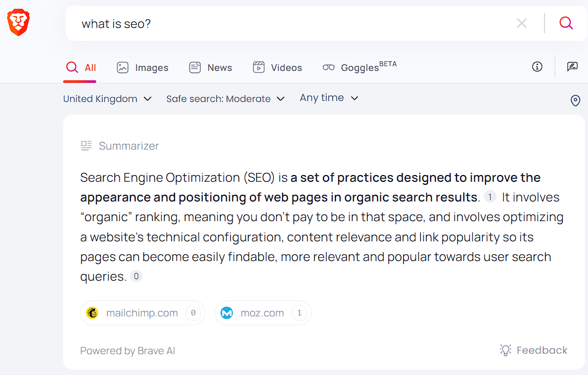Open the info circle icon
Image resolution: width=588 pixels, height=375 pixels.
(537, 67)
